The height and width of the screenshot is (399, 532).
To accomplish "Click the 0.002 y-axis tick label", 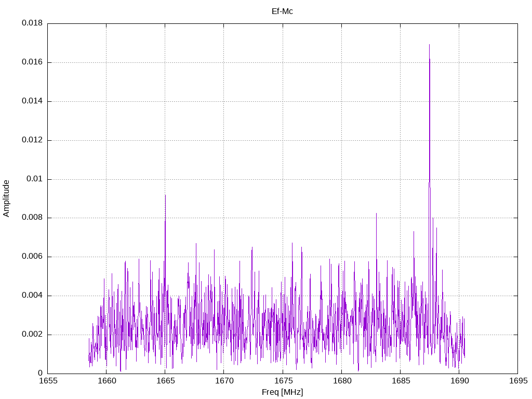I will pos(32,334).
